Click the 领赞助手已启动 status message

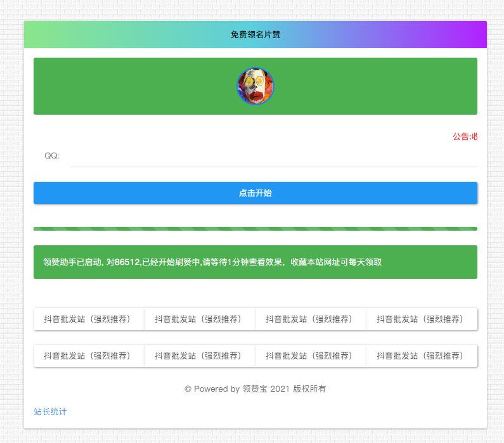(x=212, y=262)
